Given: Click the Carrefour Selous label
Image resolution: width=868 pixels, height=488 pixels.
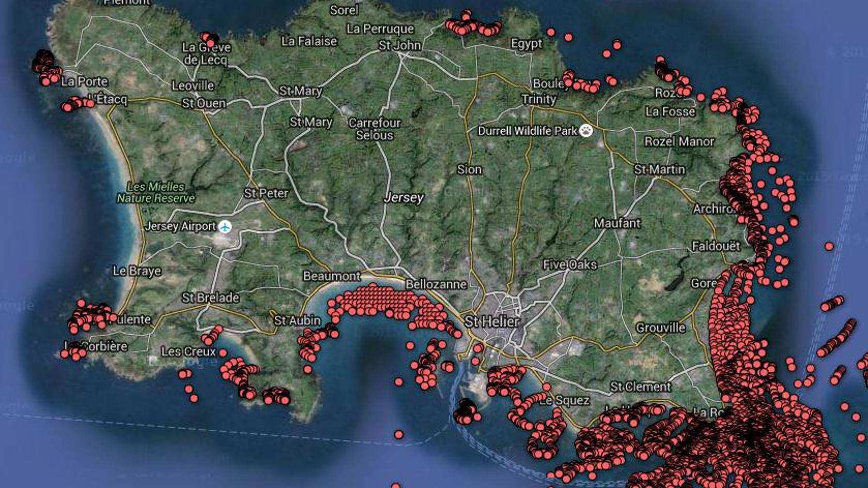Looking at the screenshot, I should [375, 129].
